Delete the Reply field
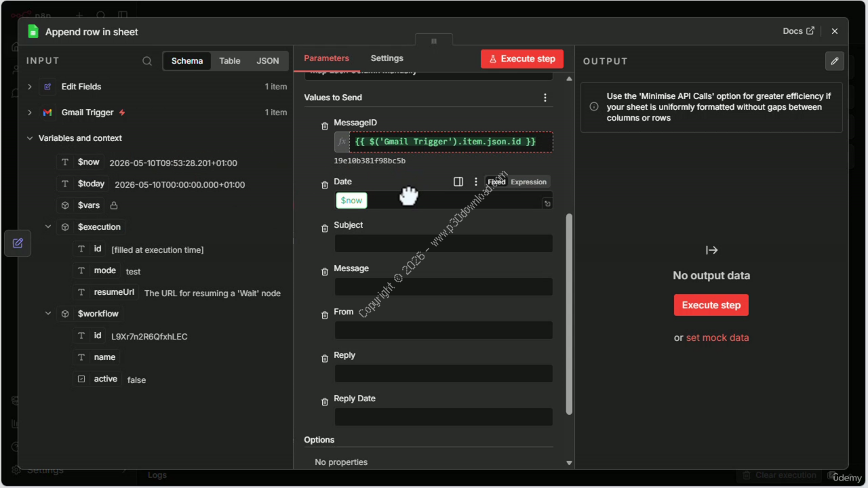Viewport: 868px width, 488px height. [x=325, y=359]
